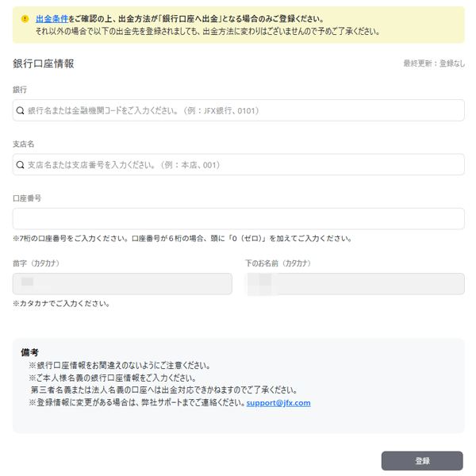Image resolution: width=476 pixels, height=476 pixels.
Task: Click the 支店名 field label
Action: click(x=23, y=144)
